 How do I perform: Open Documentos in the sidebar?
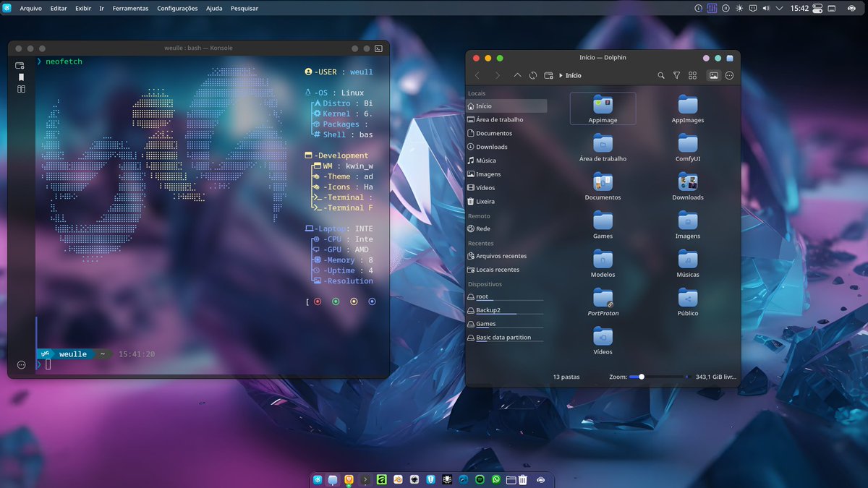(x=506, y=133)
